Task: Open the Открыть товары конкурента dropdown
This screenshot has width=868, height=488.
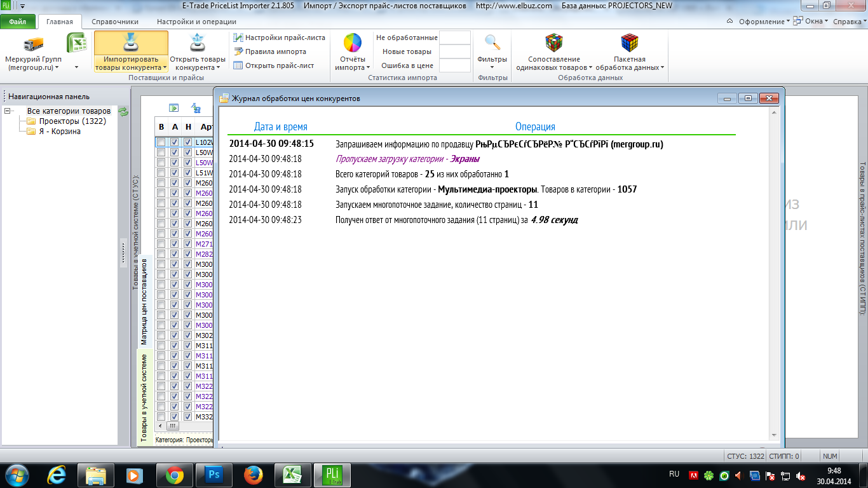Action: [197, 63]
